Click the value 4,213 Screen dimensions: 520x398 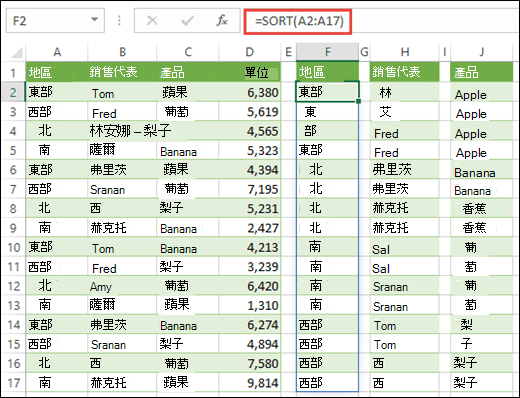pyautogui.click(x=263, y=247)
